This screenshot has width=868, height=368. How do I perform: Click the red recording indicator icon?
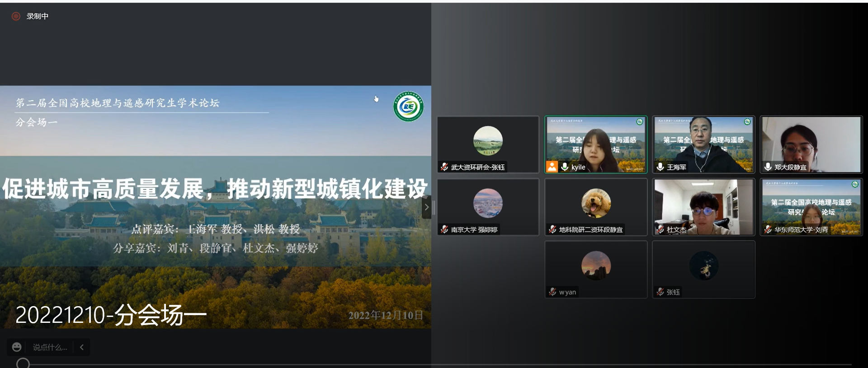(x=16, y=16)
